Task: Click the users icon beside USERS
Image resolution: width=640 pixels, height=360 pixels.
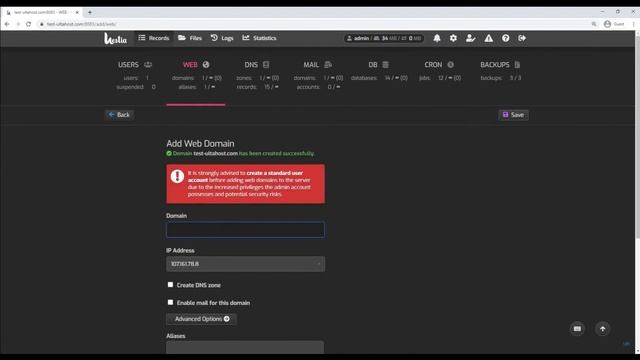Action: (148, 64)
